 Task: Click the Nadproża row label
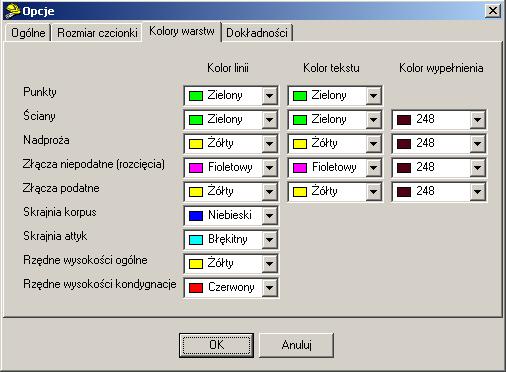click(x=46, y=140)
